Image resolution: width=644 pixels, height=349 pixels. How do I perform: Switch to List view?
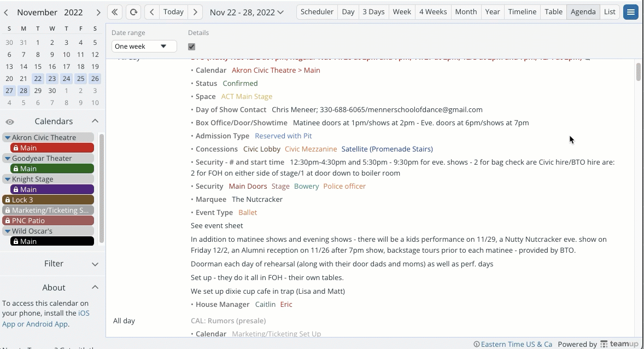click(x=610, y=12)
